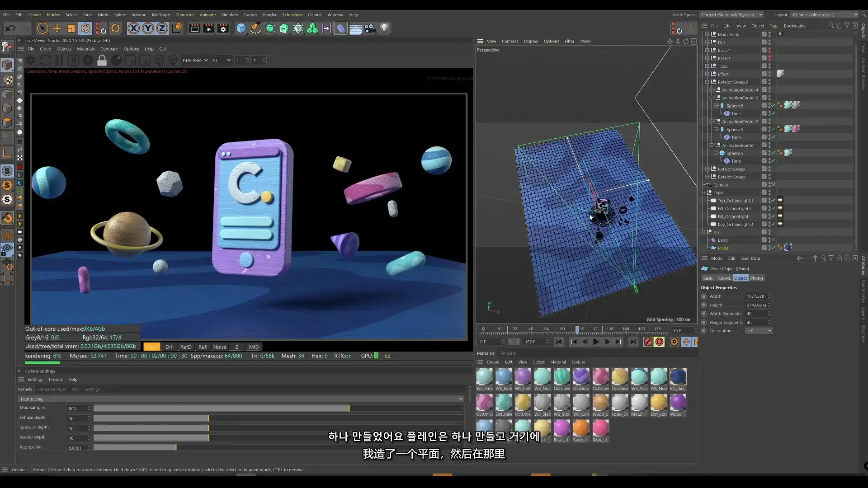Switch to the Timeline tab beside Materials
Screen dimensions: 868x488
pyautogui.click(x=508, y=353)
